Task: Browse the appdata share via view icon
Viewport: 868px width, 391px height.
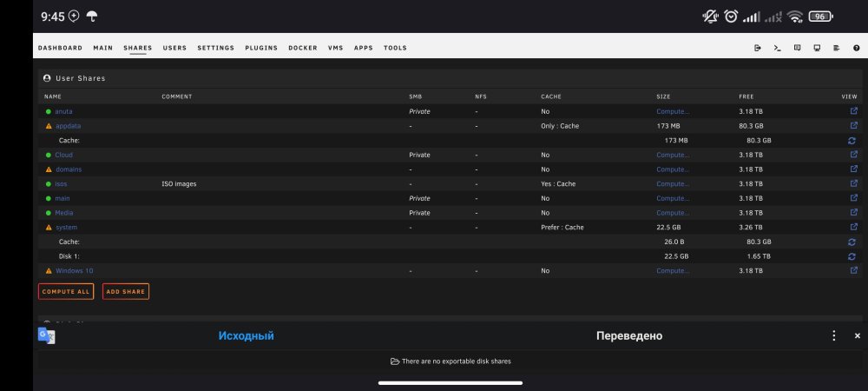Action: point(853,126)
